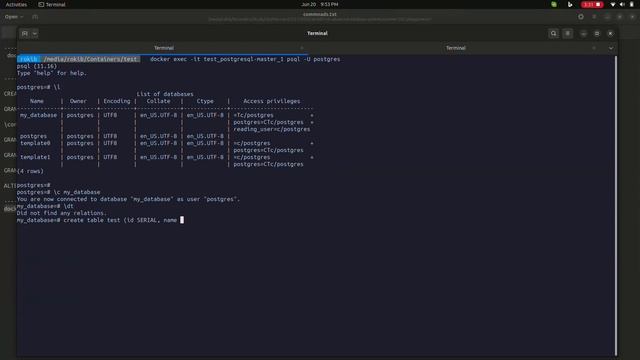This screenshot has width=640, height=360.
Task: Open the volume icon in top bar
Action: 622,4
